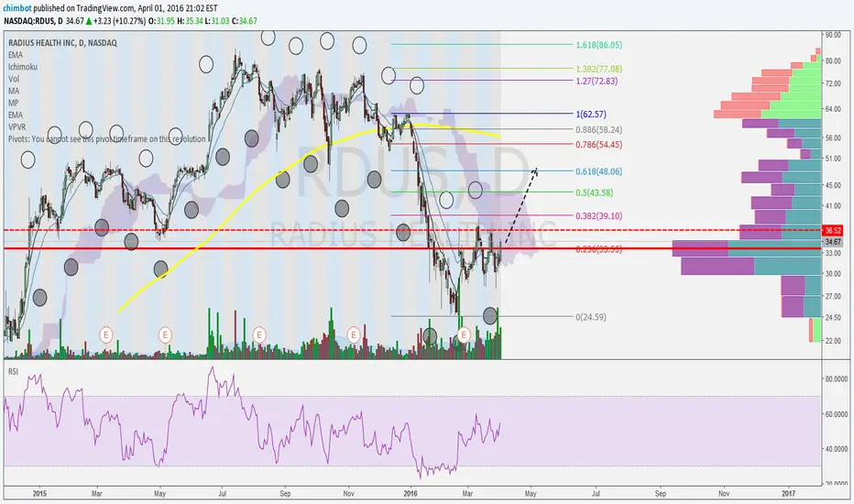
Task: Click the RSI pane label
Action: [13, 372]
